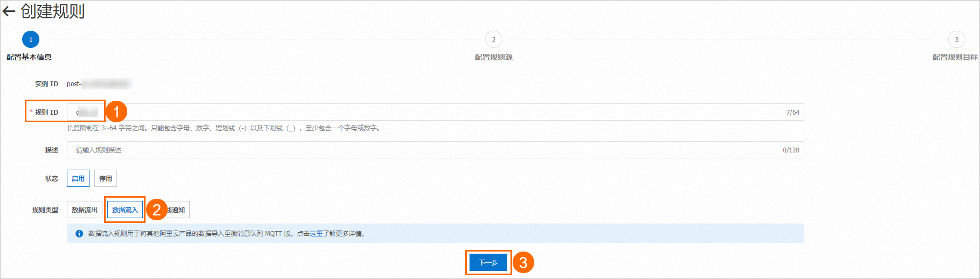
Task: Click the 创建规则 page title
Action: 53,11
